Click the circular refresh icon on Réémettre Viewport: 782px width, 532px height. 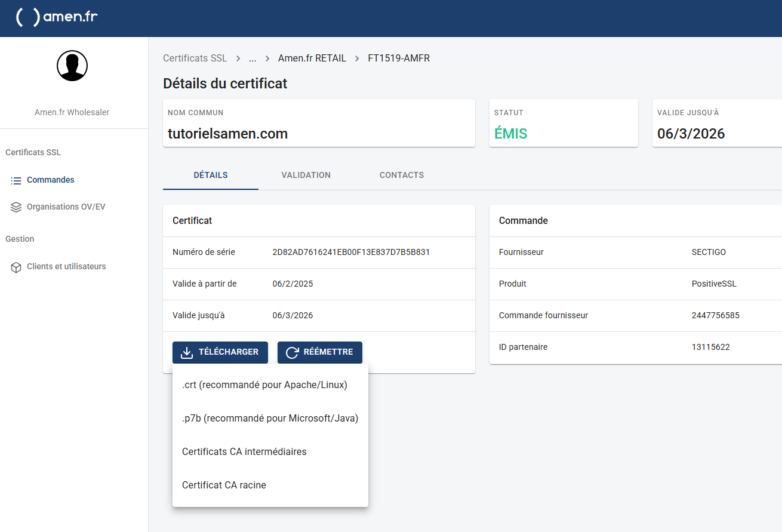(x=292, y=352)
